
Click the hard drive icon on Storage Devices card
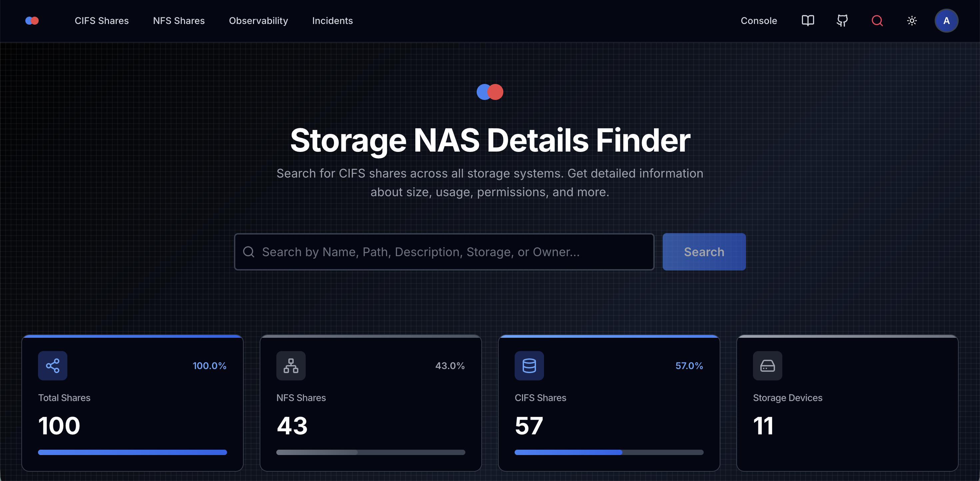click(x=767, y=365)
